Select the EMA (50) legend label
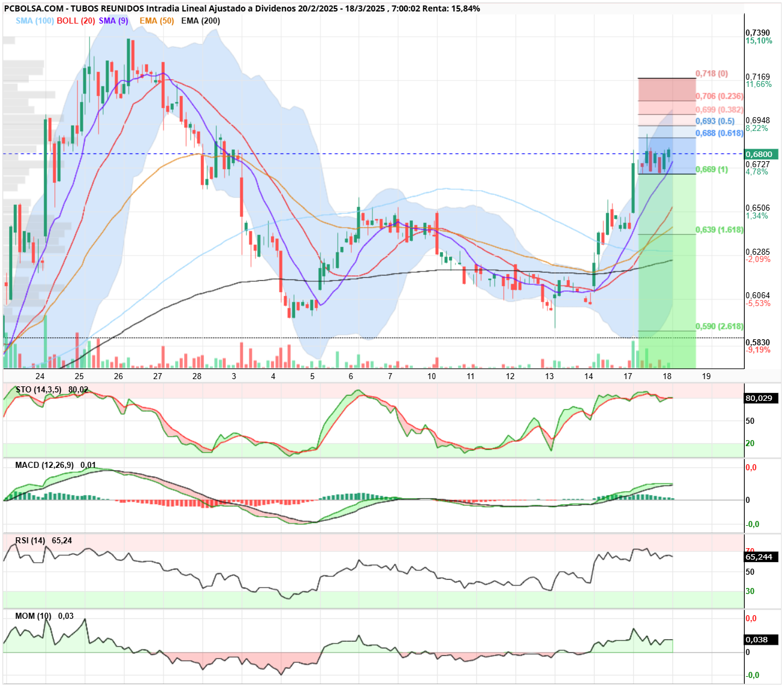784x687 pixels. pyautogui.click(x=156, y=21)
